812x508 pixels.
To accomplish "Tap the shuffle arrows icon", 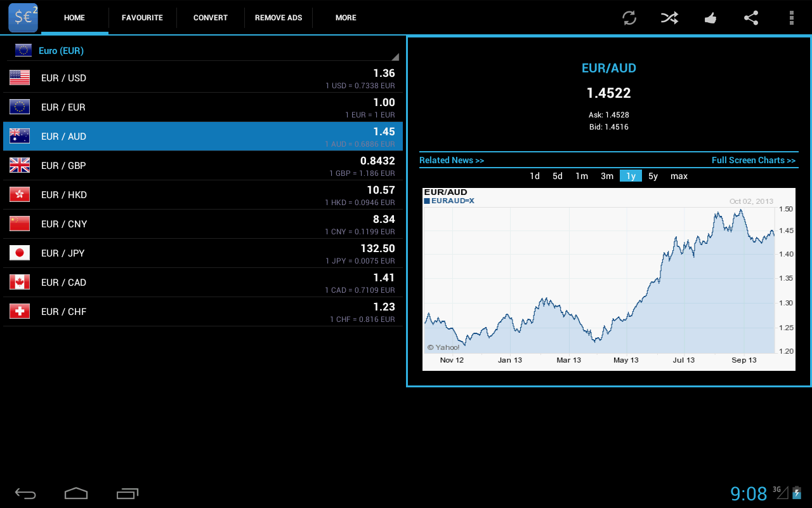I will pos(669,18).
